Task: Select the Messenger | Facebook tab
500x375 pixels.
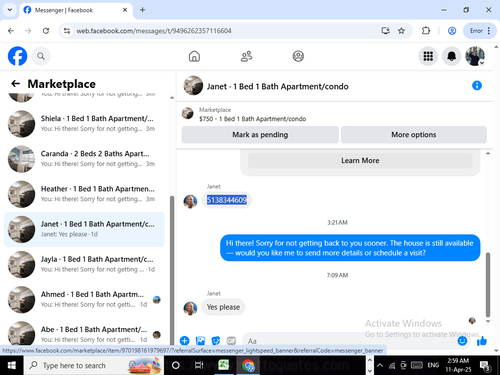Action: click(76, 10)
